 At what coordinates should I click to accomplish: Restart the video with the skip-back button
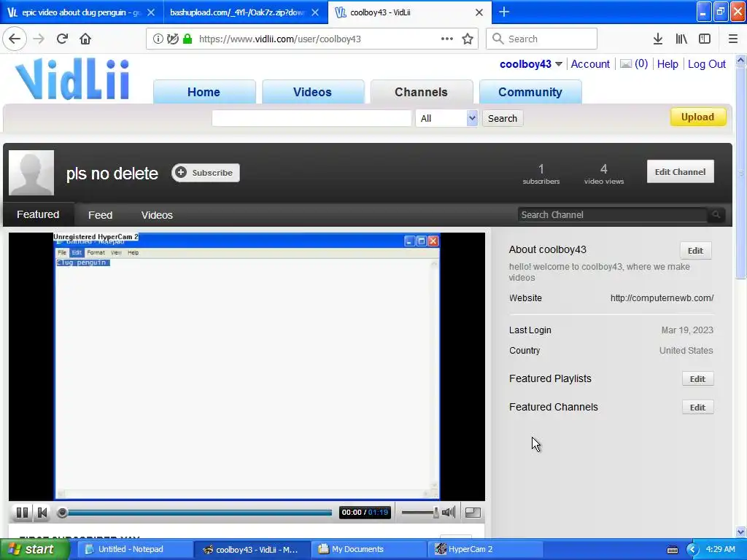coord(42,513)
